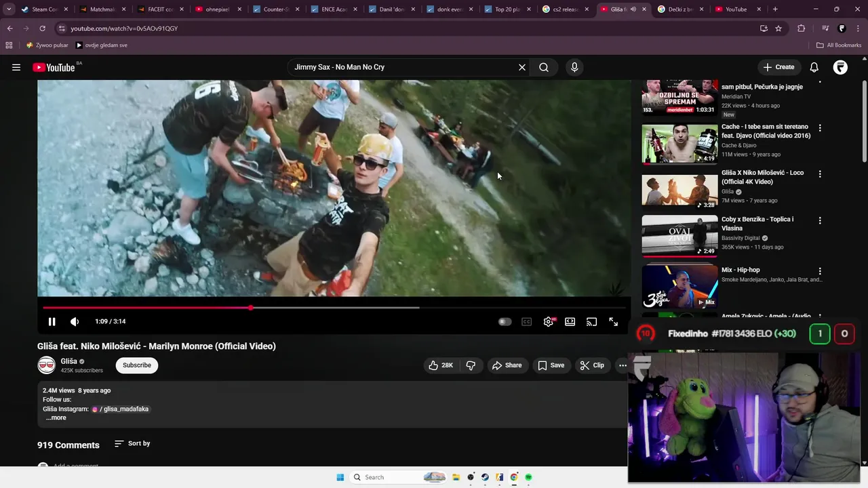This screenshot has width=868, height=488.
Task: Share the Marilyn Monroe video
Action: (507, 365)
